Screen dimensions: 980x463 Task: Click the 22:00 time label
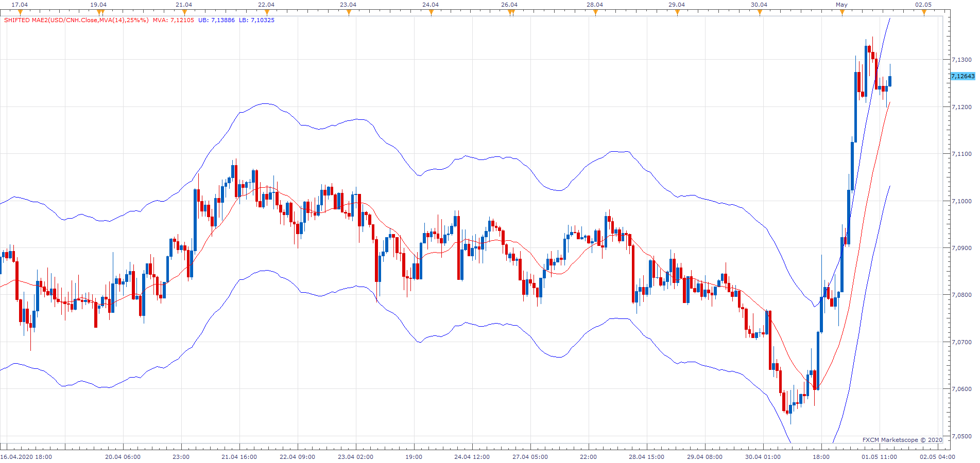pos(588,457)
